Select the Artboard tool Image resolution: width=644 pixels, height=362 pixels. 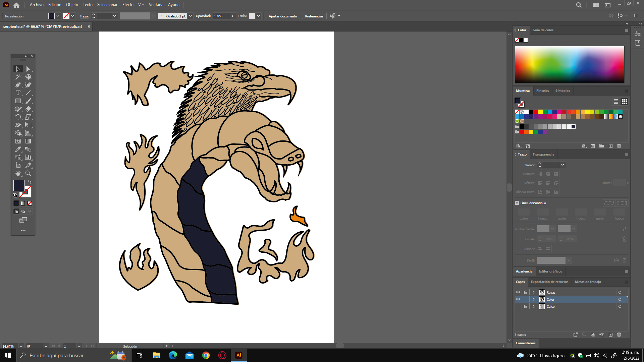(x=18, y=166)
